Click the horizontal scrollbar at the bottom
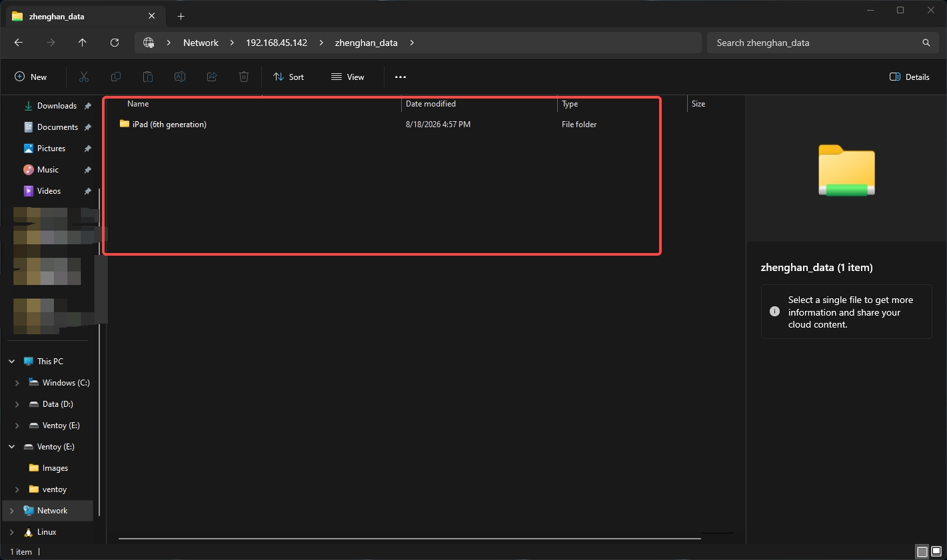The height and width of the screenshot is (560, 947). 409,538
